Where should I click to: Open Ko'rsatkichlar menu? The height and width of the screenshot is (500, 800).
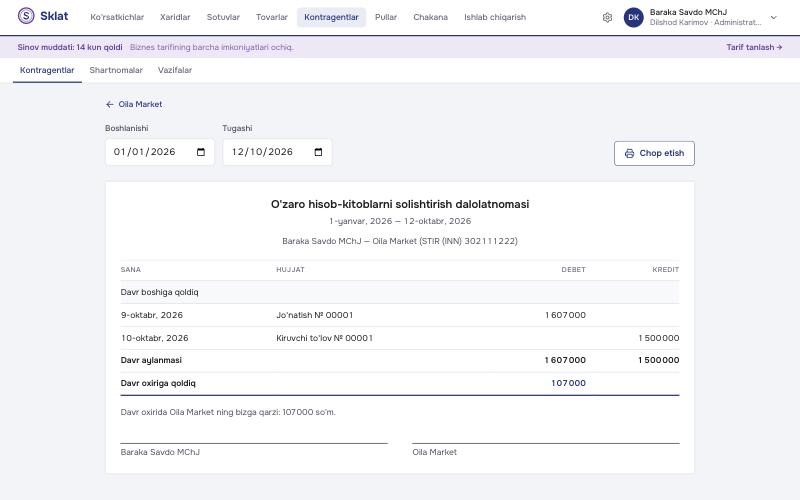tap(117, 17)
